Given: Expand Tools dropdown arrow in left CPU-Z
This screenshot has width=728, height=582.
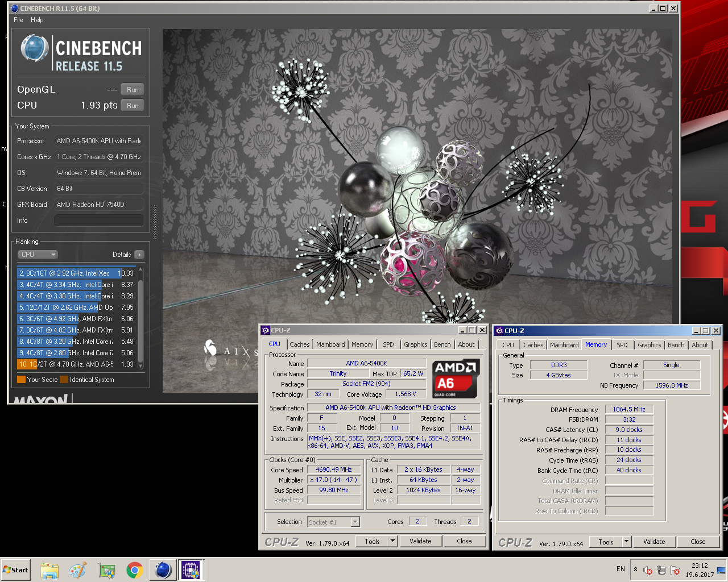Looking at the screenshot, I should (392, 541).
